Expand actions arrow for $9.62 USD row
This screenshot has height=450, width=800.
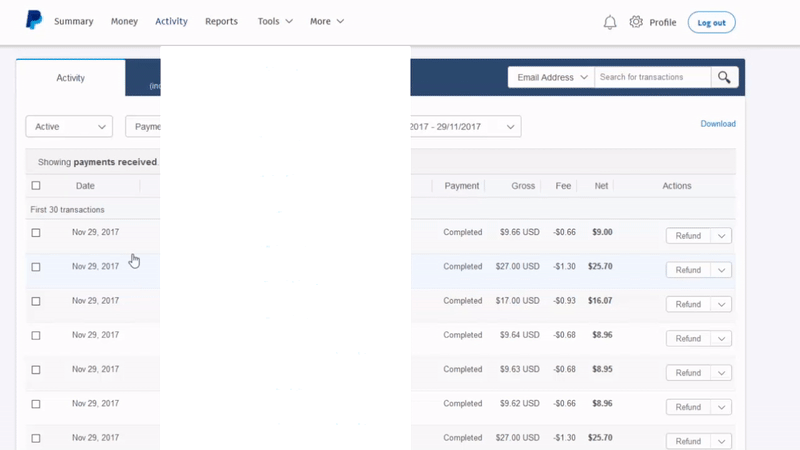tap(721, 407)
